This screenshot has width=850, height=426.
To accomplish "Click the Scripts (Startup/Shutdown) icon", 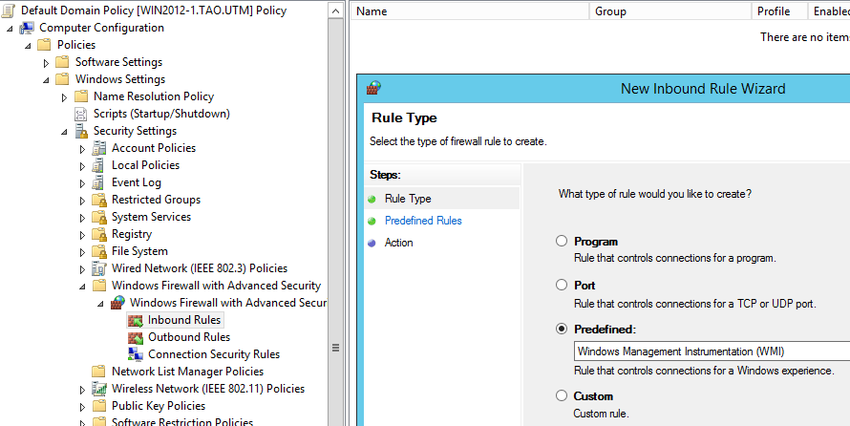I will pos(81,114).
